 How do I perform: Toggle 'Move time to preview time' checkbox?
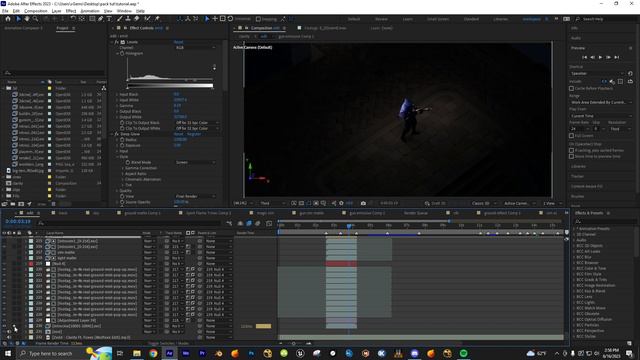pos(571,156)
